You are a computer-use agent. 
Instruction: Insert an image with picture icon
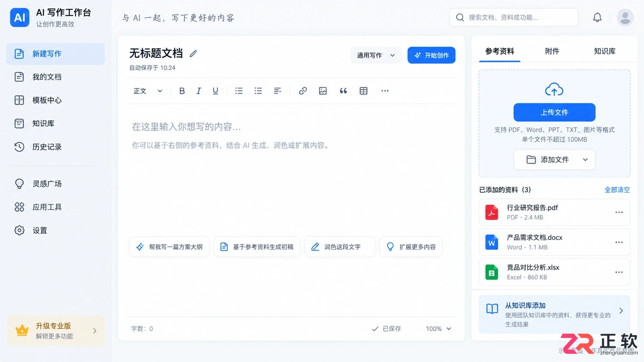point(323,91)
